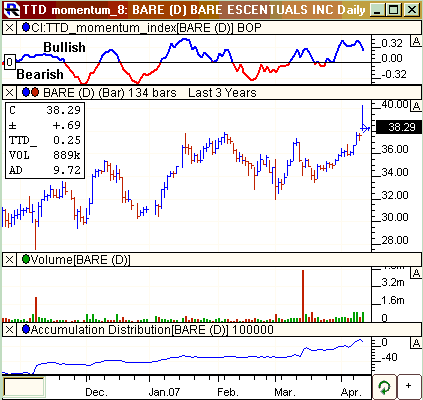Click the TTD_ 0.25 data row
423x400 pixels.
point(45,140)
